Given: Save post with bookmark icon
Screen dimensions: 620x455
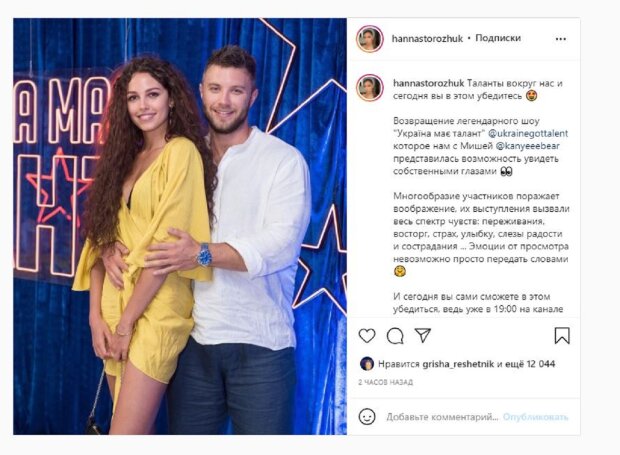Looking at the screenshot, I should coord(562,336).
